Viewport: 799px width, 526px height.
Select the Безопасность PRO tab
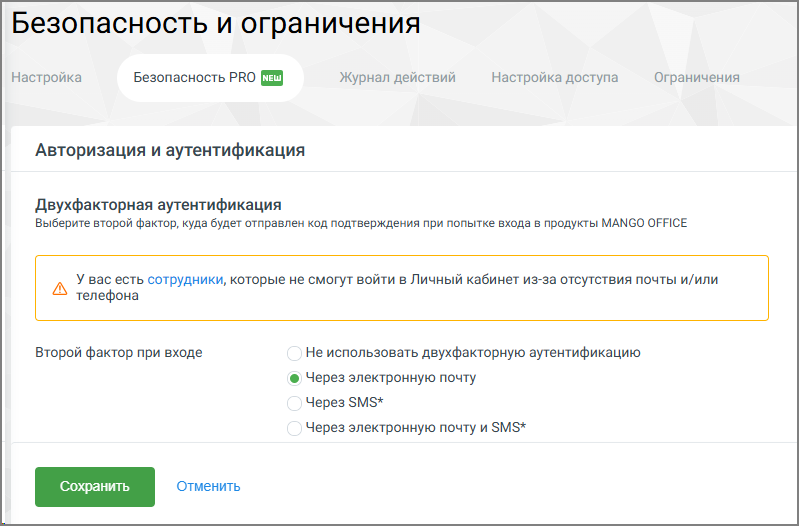pyautogui.click(x=210, y=77)
